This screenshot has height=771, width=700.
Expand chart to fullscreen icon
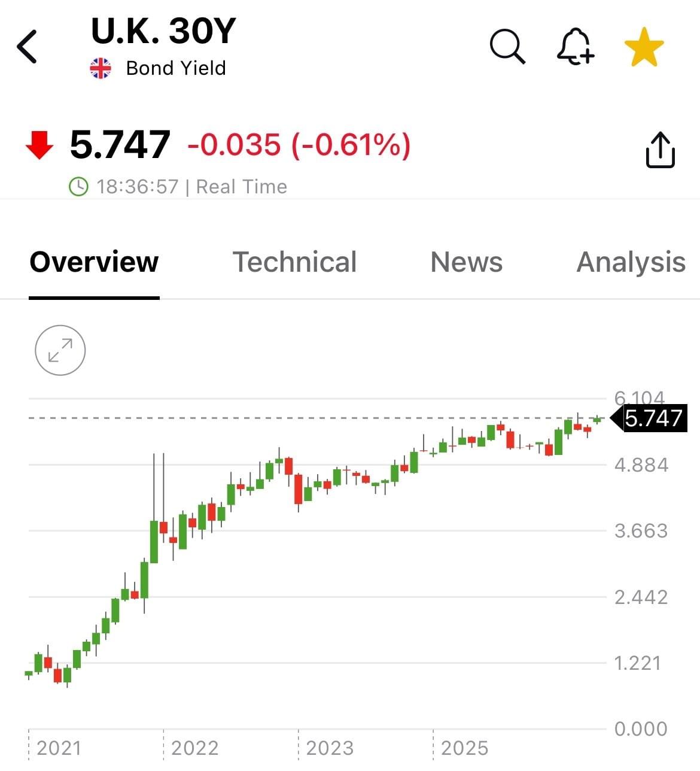tap(60, 350)
